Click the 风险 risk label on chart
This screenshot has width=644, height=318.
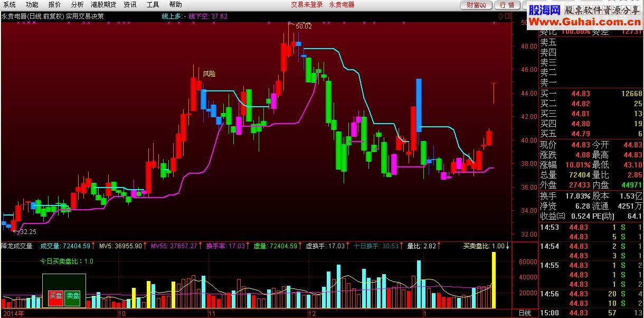point(209,74)
